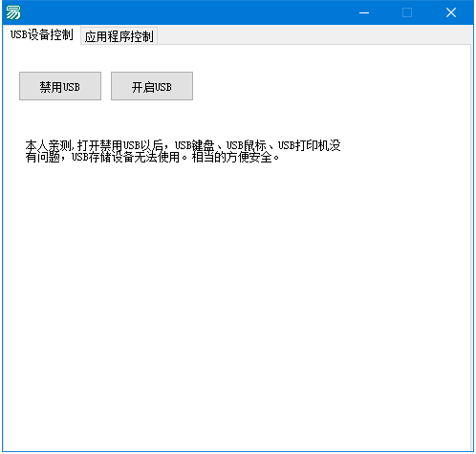The image size is (476, 454).
Task: Select the USB设备控制 tab
Action: click(x=42, y=34)
